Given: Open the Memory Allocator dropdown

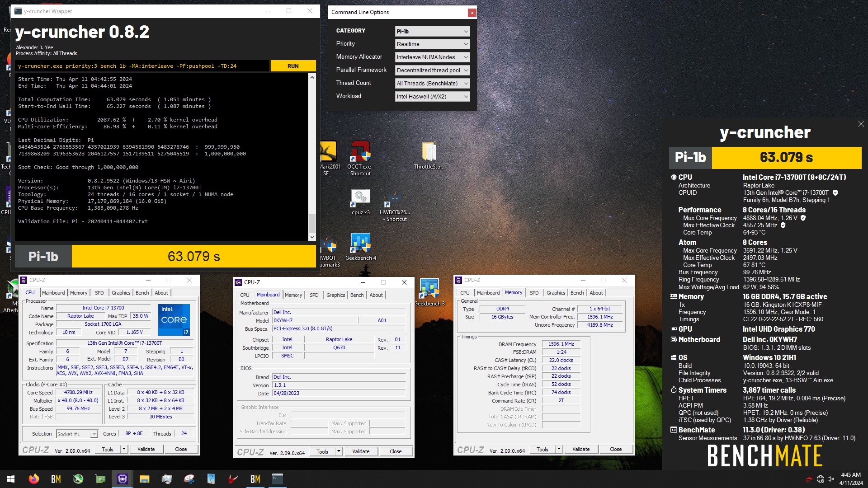Looking at the screenshot, I should pos(432,57).
